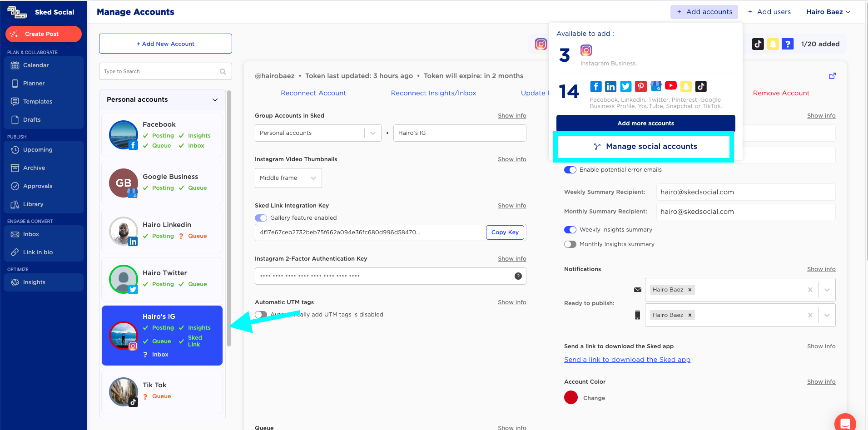The image size is (868, 430).
Task: Open Drafts from the sidebar
Action: pyautogui.click(x=44, y=120)
